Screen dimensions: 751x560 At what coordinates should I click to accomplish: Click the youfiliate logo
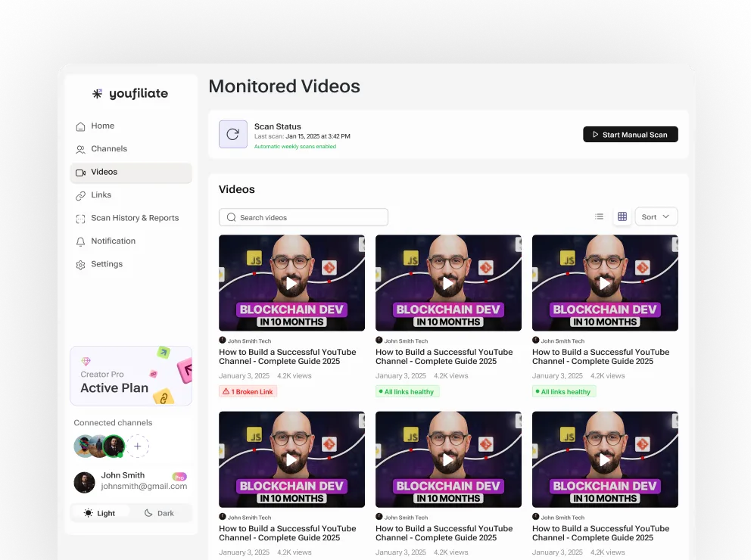129,93
